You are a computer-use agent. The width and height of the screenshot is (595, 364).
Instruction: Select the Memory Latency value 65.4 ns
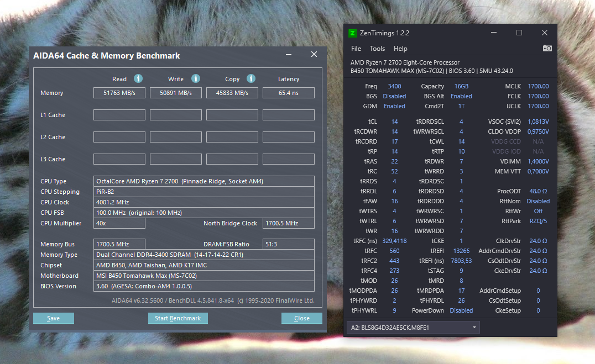pyautogui.click(x=289, y=93)
